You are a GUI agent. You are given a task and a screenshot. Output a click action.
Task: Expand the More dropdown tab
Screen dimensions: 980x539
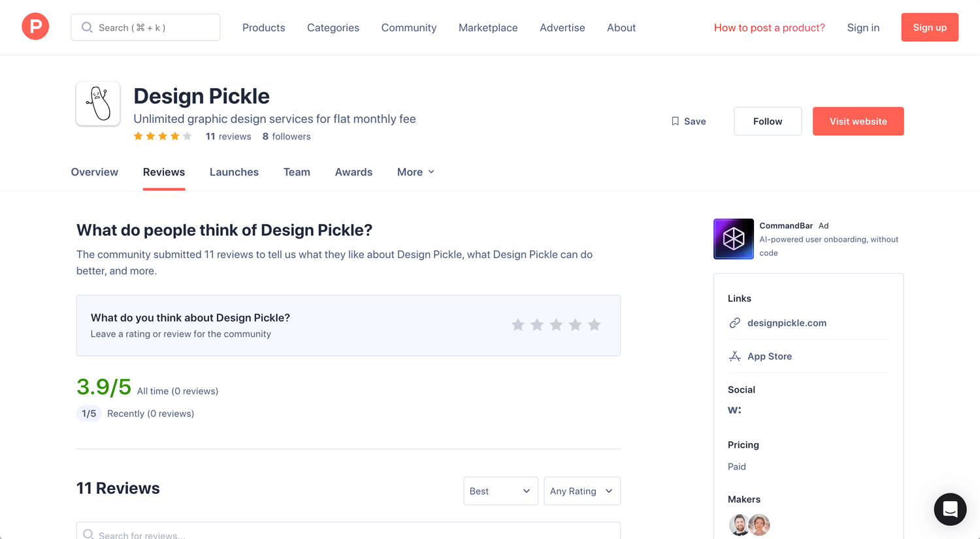(416, 172)
